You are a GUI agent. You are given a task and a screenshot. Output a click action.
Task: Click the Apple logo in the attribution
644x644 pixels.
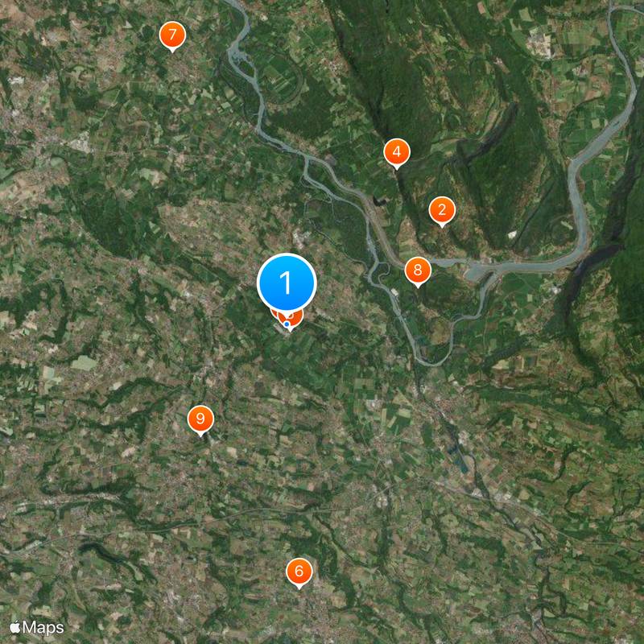[x=14, y=627]
